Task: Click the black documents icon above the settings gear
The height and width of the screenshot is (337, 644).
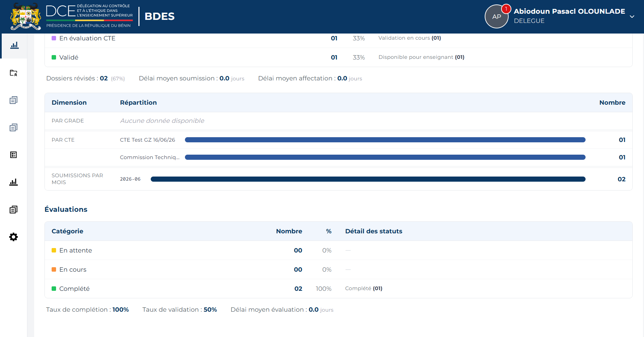Action: click(x=14, y=210)
